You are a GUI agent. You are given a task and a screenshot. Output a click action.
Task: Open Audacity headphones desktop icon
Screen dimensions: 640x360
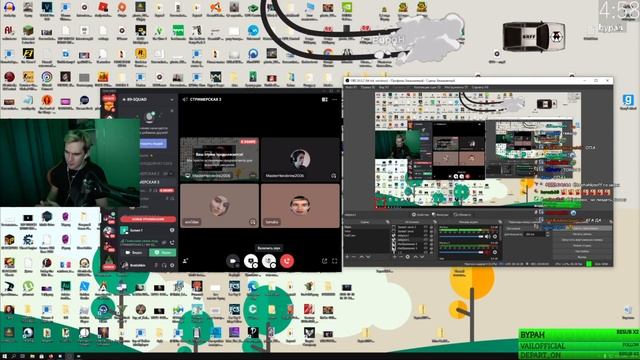click(9, 8)
